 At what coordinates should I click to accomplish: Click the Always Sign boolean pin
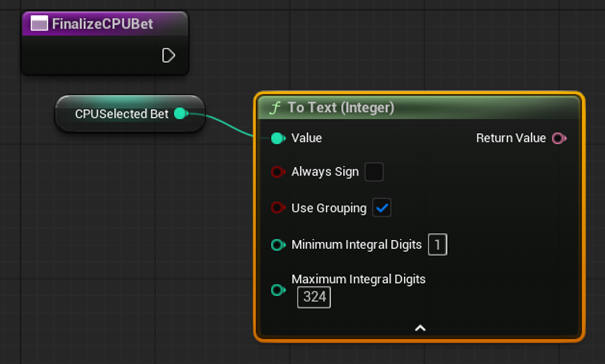click(278, 172)
